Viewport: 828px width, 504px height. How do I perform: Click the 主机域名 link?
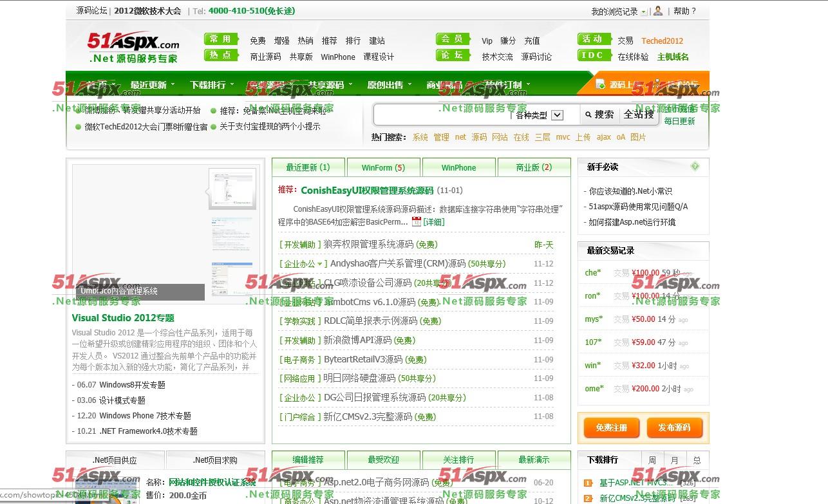pyautogui.click(x=673, y=57)
